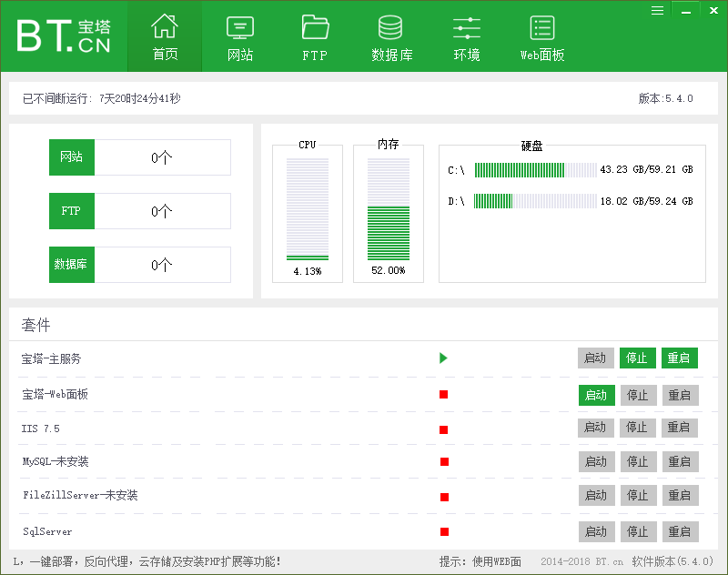Click the green FTP count tile

(72, 211)
